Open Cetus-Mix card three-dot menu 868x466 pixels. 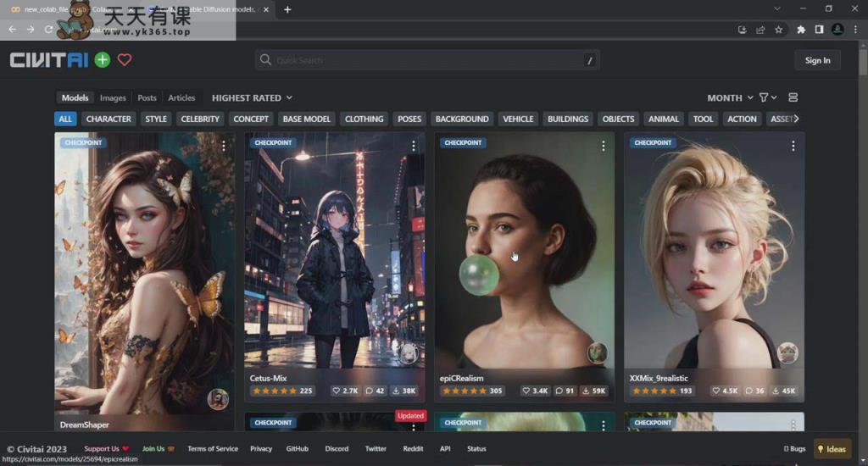(414, 146)
